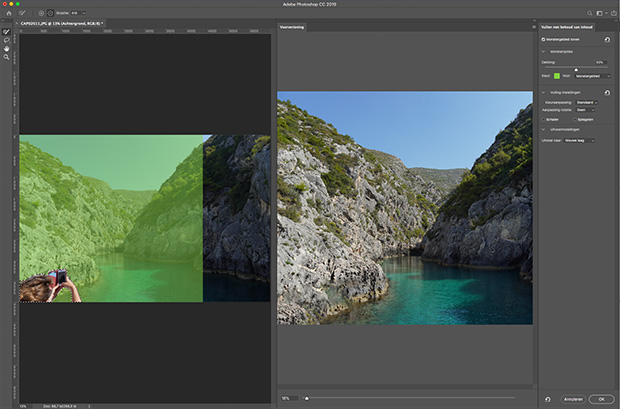Click the OK button
The height and width of the screenshot is (409, 620).
tap(601, 399)
